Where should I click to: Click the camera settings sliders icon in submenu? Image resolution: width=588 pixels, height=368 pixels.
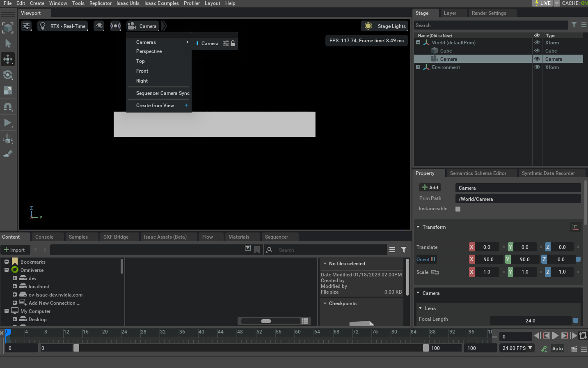point(226,43)
